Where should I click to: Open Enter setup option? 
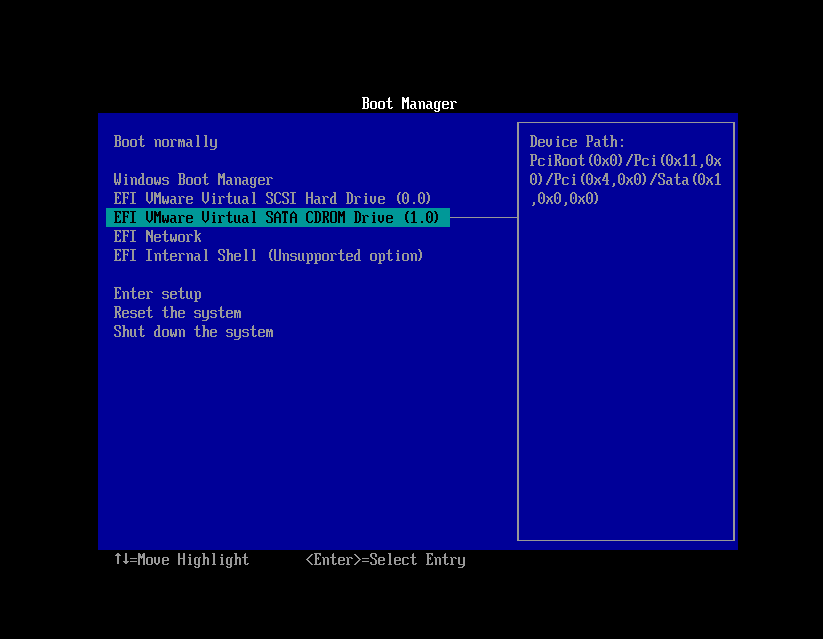pyautogui.click(x=157, y=294)
